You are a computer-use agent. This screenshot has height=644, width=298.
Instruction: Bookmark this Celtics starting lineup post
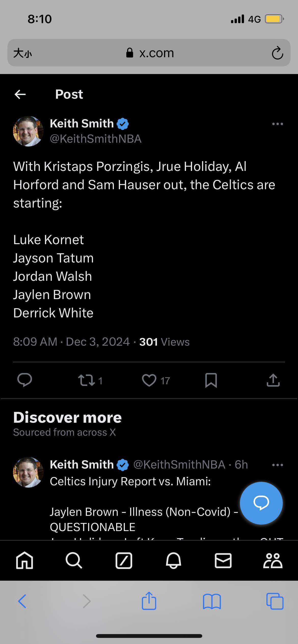211,380
